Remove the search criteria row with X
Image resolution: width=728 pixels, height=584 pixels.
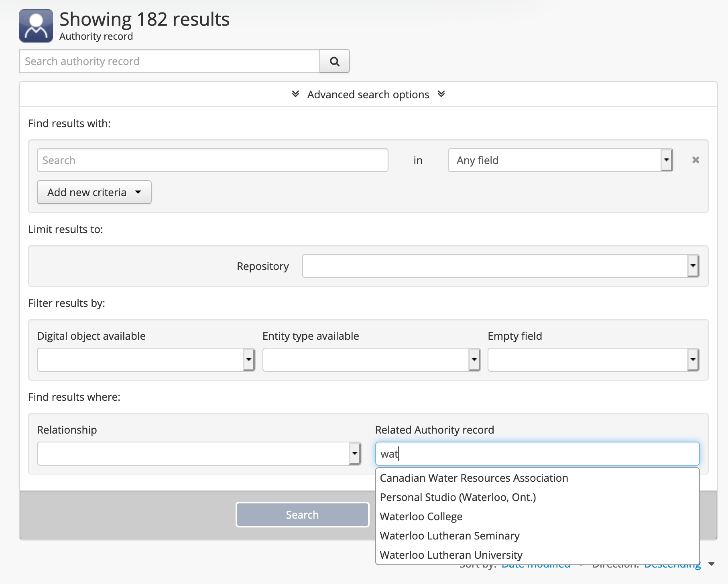[695, 160]
